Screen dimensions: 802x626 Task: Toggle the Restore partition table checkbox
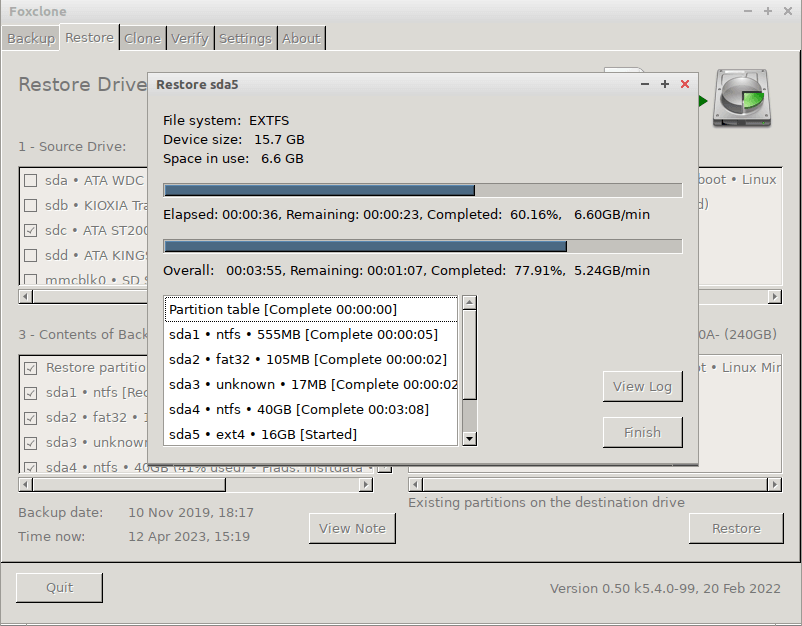pos(31,368)
